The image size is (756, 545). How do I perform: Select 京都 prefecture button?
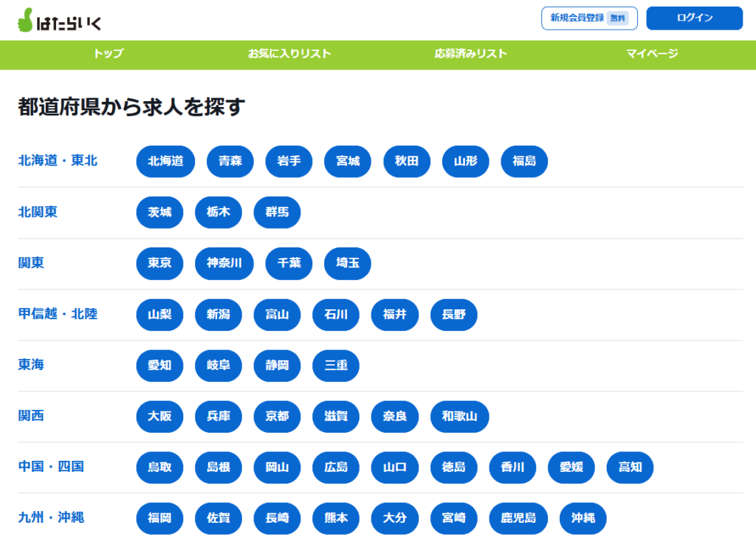click(278, 417)
